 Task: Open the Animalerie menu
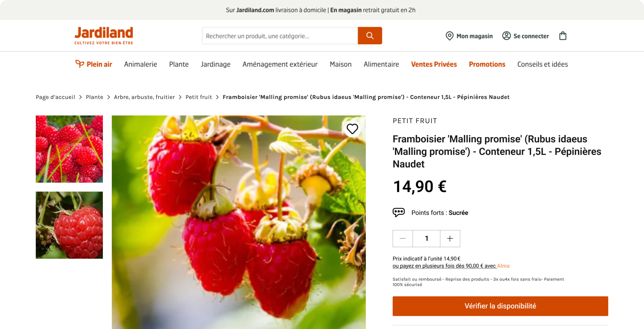tap(141, 64)
